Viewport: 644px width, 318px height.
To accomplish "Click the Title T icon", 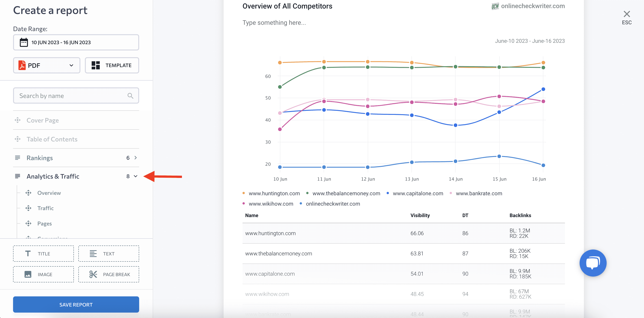I will [28, 254].
